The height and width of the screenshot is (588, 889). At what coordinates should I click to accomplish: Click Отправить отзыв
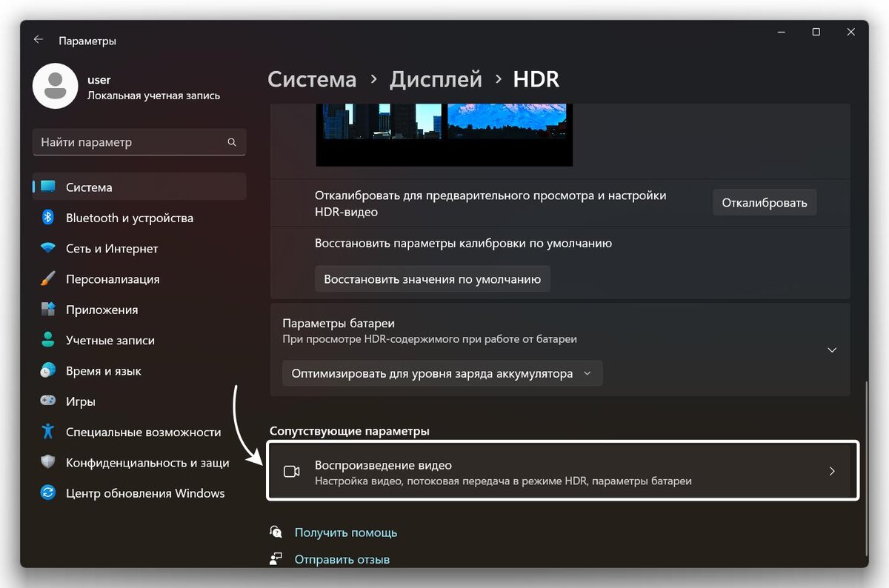[x=342, y=559]
